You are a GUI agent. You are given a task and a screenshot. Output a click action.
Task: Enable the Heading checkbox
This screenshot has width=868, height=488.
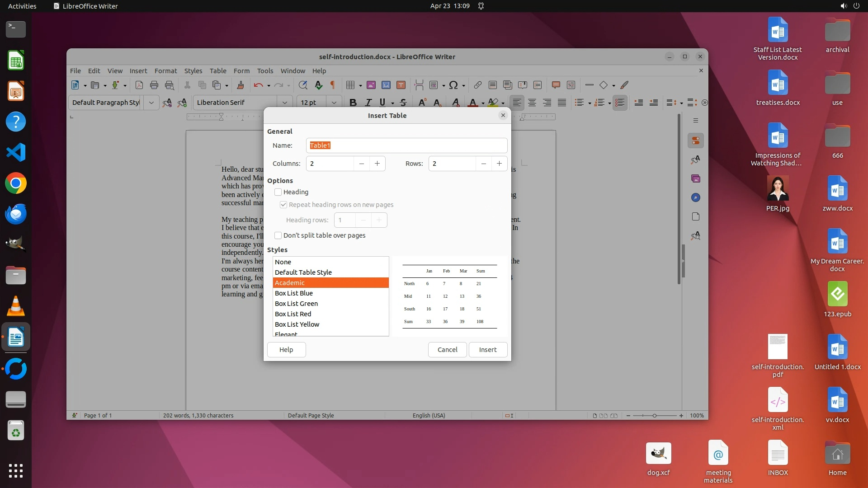pyautogui.click(x=278, y=192)
